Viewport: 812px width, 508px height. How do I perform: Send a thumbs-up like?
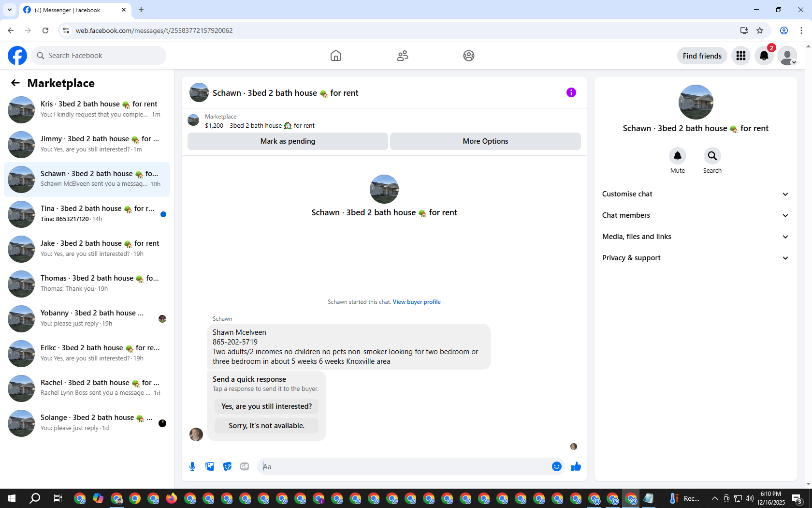point(576,466)
